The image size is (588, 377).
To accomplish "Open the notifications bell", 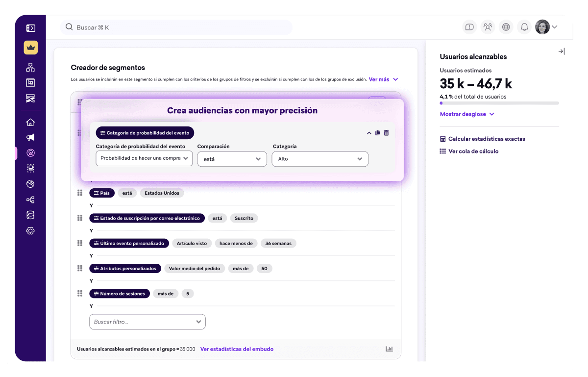I will tap(524, 27).
